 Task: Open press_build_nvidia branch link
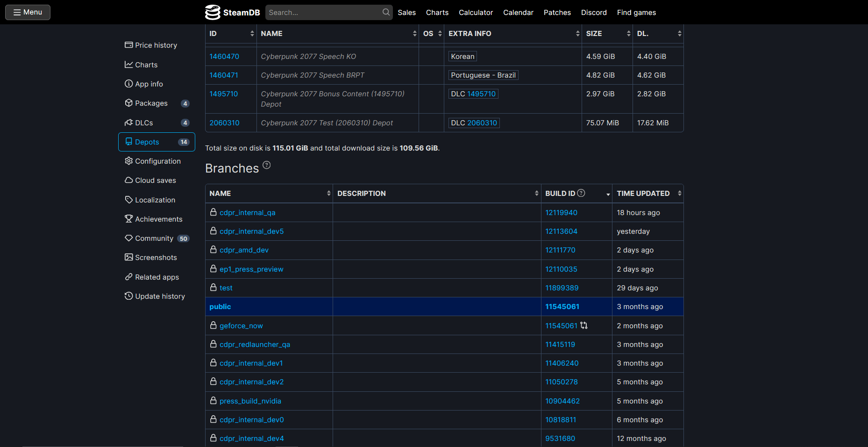pos(250,401)
